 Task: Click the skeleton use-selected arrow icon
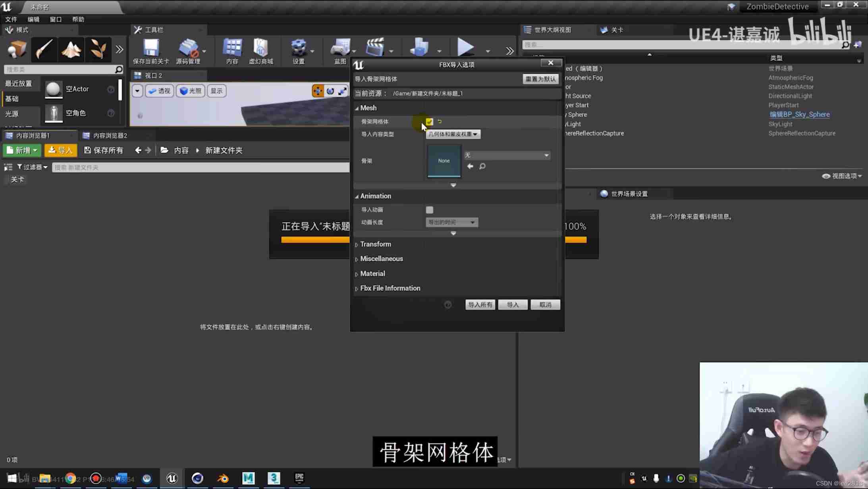click(x=470, y=166)
